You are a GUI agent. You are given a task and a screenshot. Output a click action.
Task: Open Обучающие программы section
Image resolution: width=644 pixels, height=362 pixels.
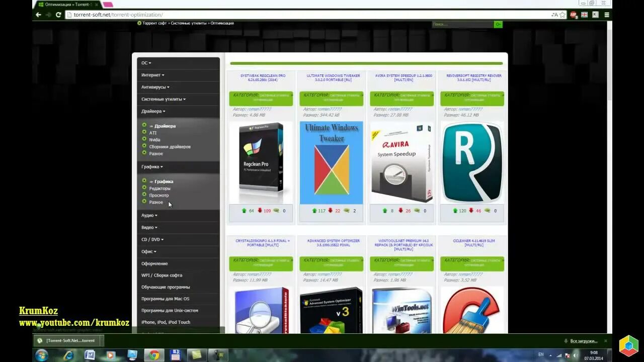(178, 287)
